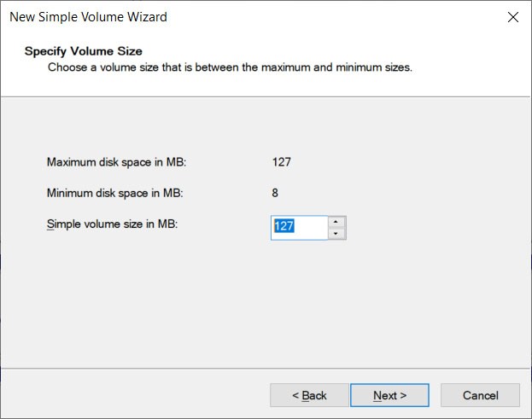Go to the next wizard step
The height and width of the screenshot is (419, 532).
(x=389, y=395)
